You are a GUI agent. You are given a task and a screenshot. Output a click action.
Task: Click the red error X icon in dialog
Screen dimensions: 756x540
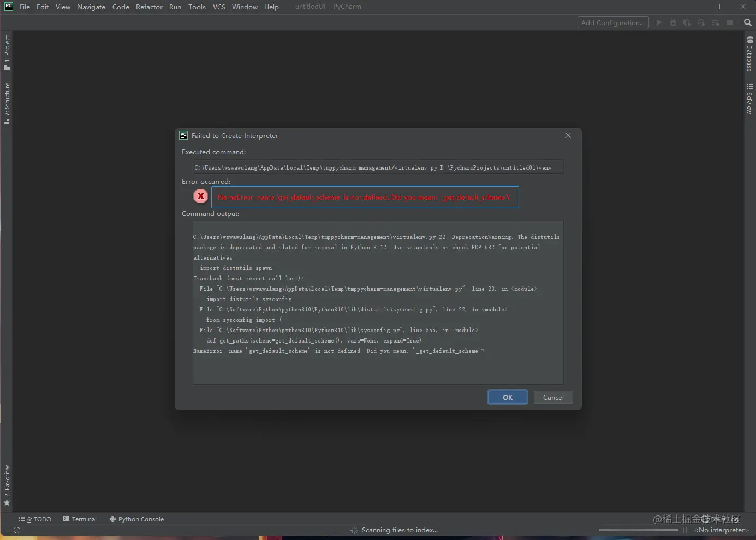[201, 196]
